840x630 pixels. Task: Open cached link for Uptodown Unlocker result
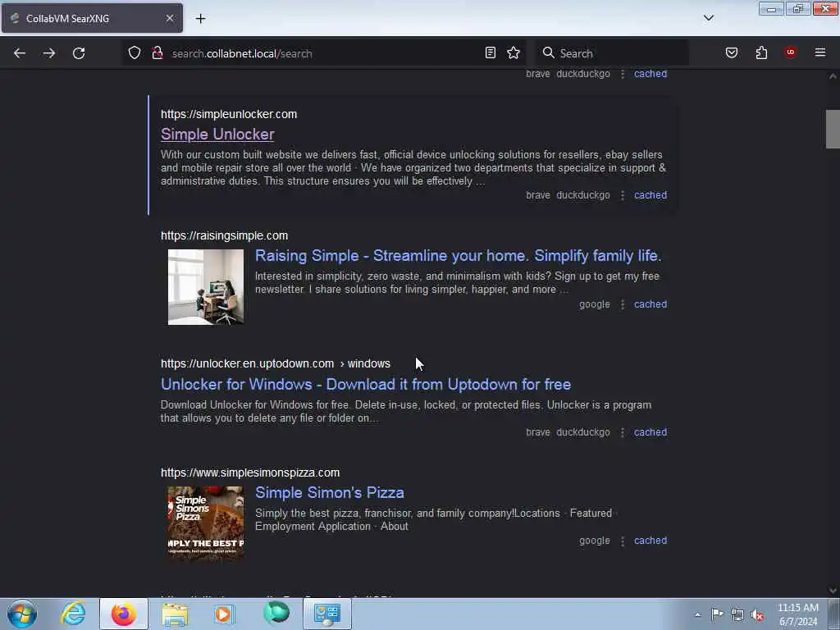click(x=651, y=431)
